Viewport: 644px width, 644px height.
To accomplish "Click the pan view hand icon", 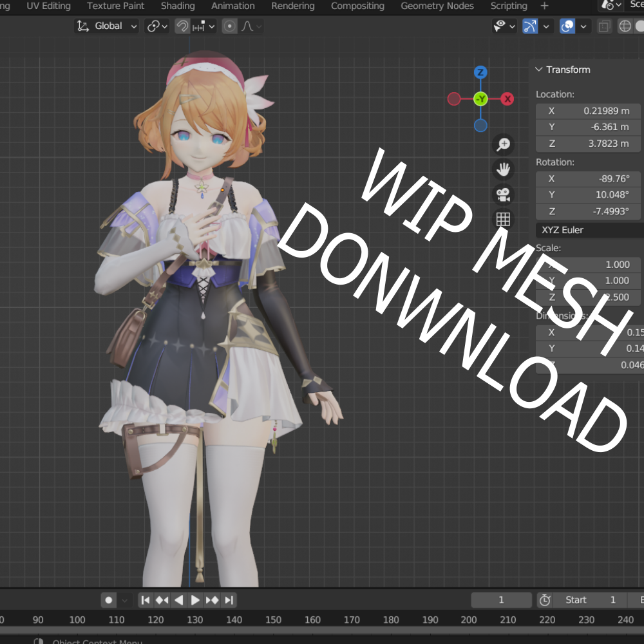I will point(503,169).
